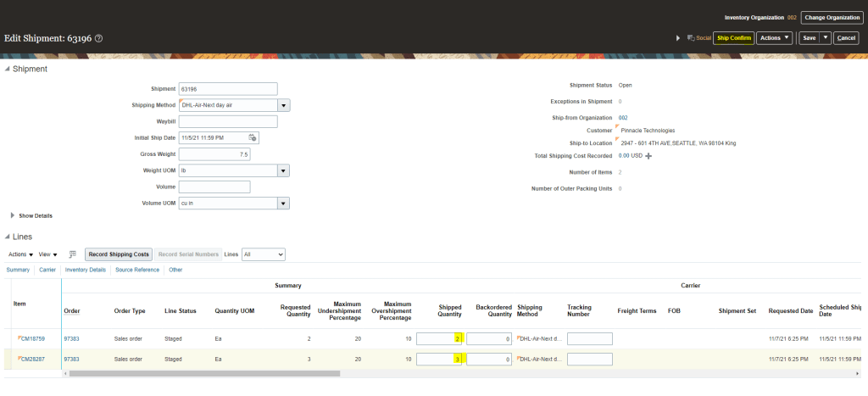The image size is (868, 396).
Task: Click the help icon beside Edit Shipment title
Action: tap(99, 38)
